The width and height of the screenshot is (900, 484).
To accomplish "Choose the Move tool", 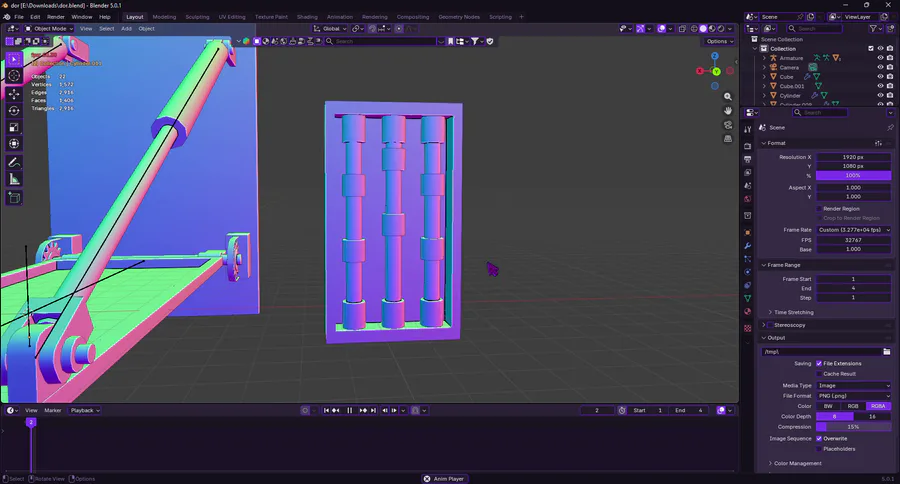I will point(14,94).
